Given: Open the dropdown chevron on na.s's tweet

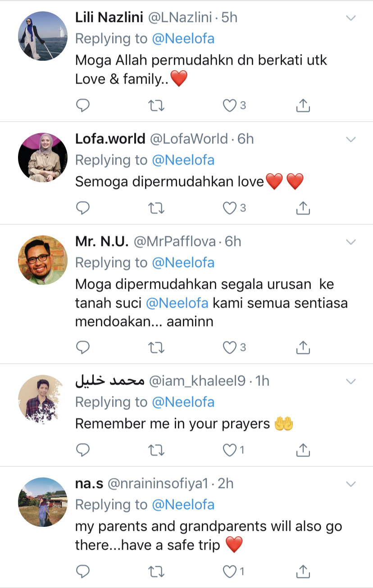Looking at the screenshot, I should pyautogui.click(x=350, y=484).
